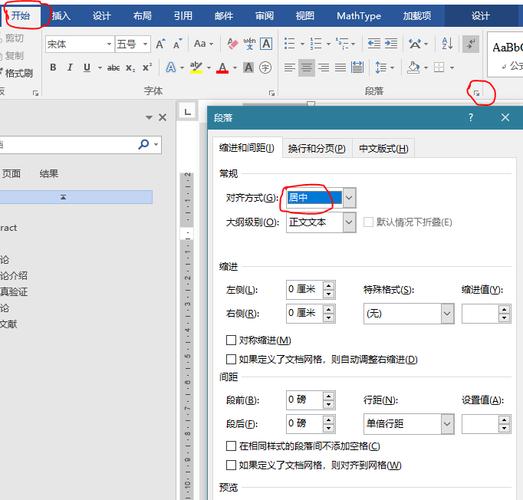523x500 pixels.
Task: Open the font size (五号) dropdown
Action: pos(145,44)
